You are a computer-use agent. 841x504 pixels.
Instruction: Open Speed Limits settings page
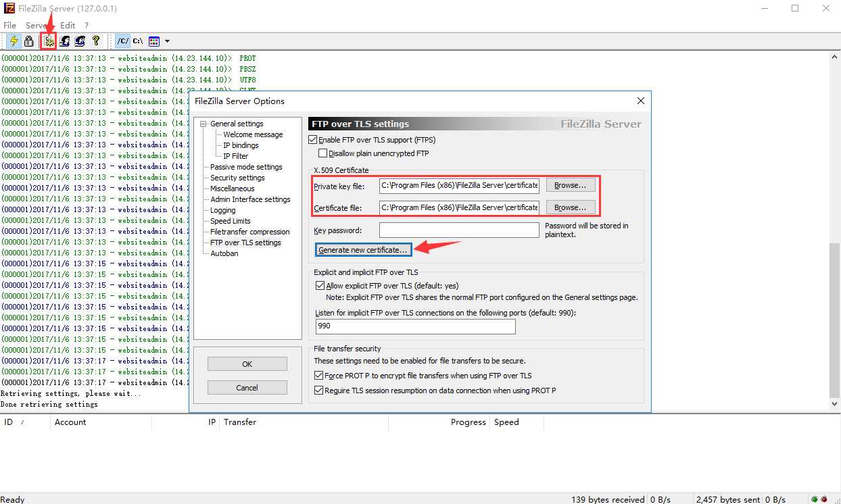(x=230, y=221)
